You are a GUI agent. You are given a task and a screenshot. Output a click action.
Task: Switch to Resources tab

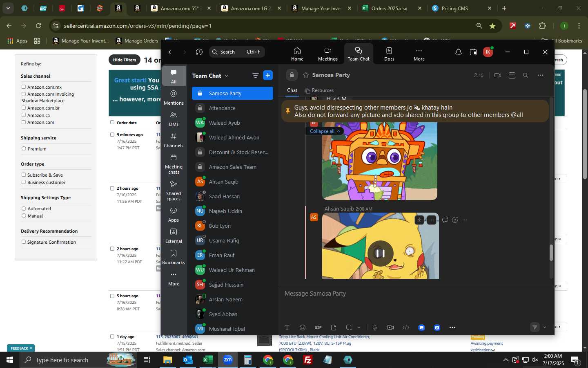tap(319, 90)
